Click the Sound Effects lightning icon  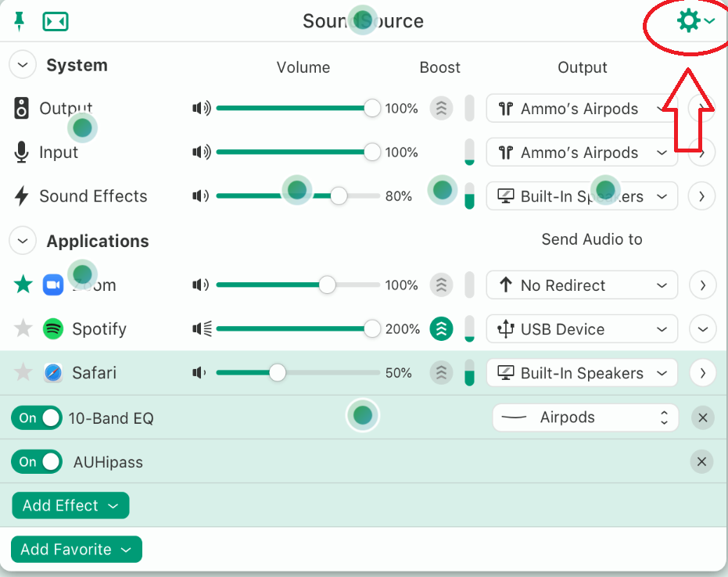[21, 196]
